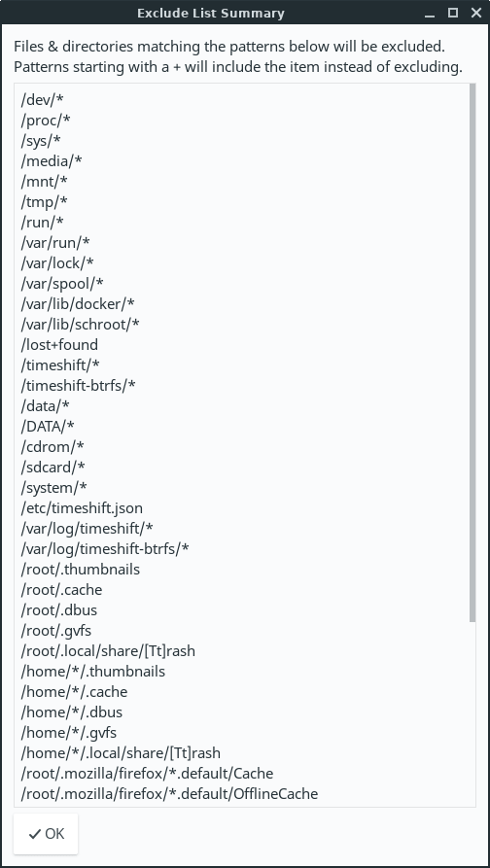490x868 pixels.
Task: Minimize the Exclude List Summary window
Action: pos(430,14)
